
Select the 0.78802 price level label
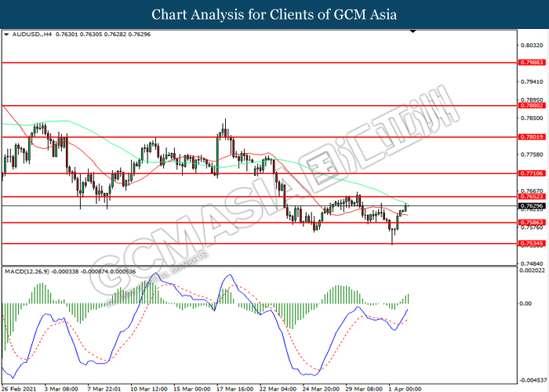click(532, 105)
